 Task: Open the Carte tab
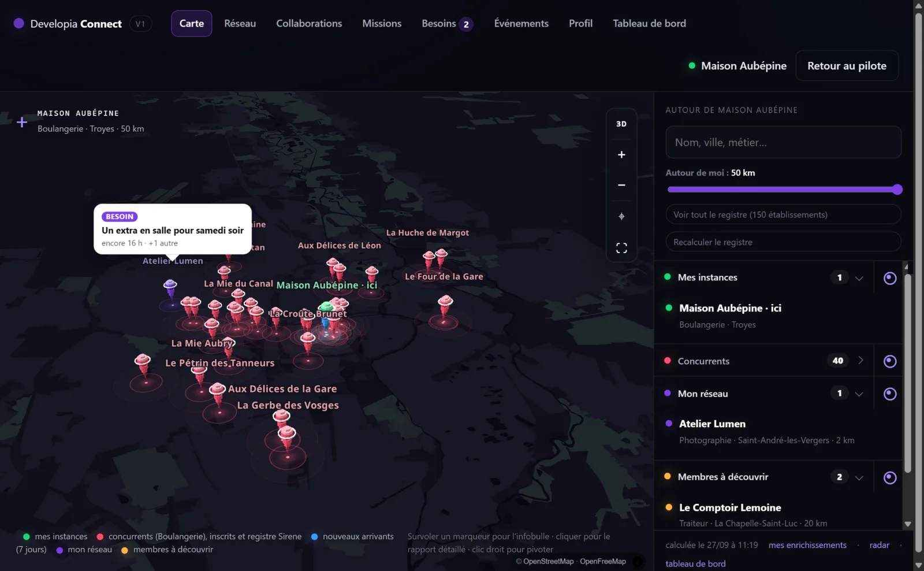[x=192, y=24]
